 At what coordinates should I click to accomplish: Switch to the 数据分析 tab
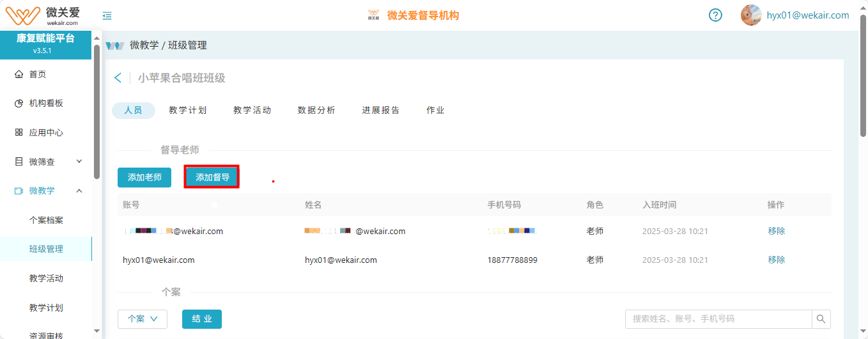[x=316, y=110]
